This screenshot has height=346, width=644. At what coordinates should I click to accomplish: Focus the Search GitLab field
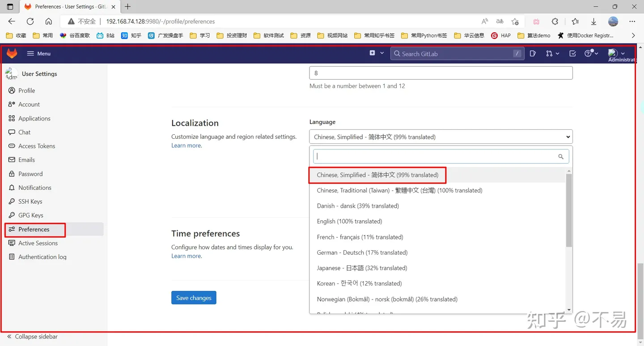click(x=457, y=54)
